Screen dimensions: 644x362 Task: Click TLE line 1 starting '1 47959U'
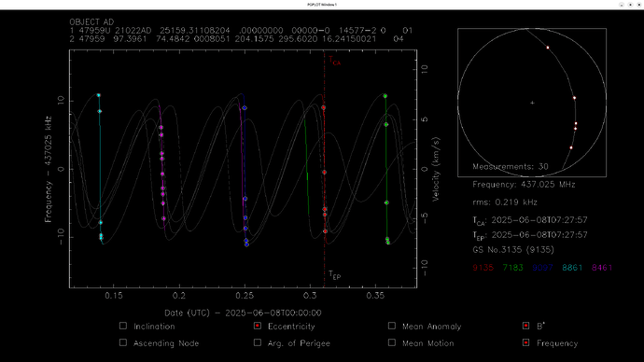(241, 31)
